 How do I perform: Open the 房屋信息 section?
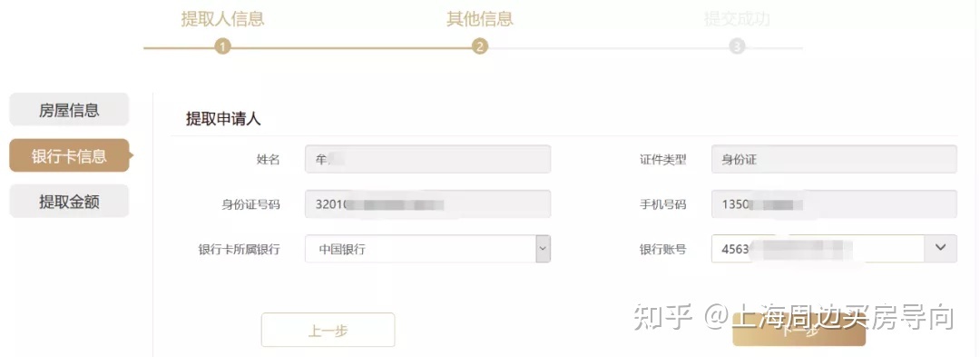69,110
